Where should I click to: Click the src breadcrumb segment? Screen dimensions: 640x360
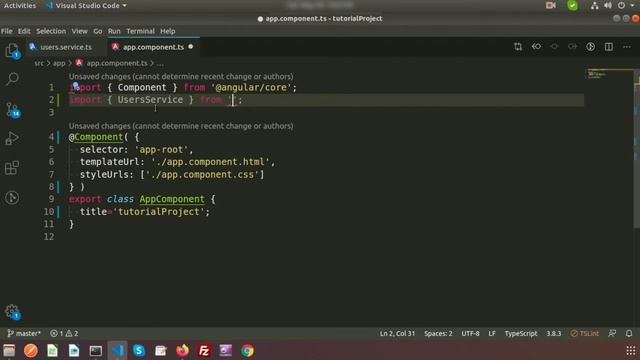click(x=39, y=63)
